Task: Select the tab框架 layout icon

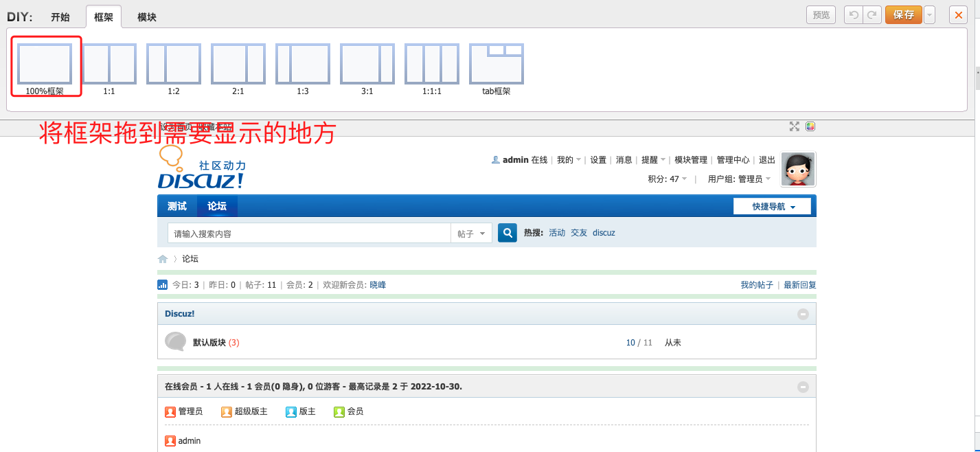Action: click(x=497, y=64)
